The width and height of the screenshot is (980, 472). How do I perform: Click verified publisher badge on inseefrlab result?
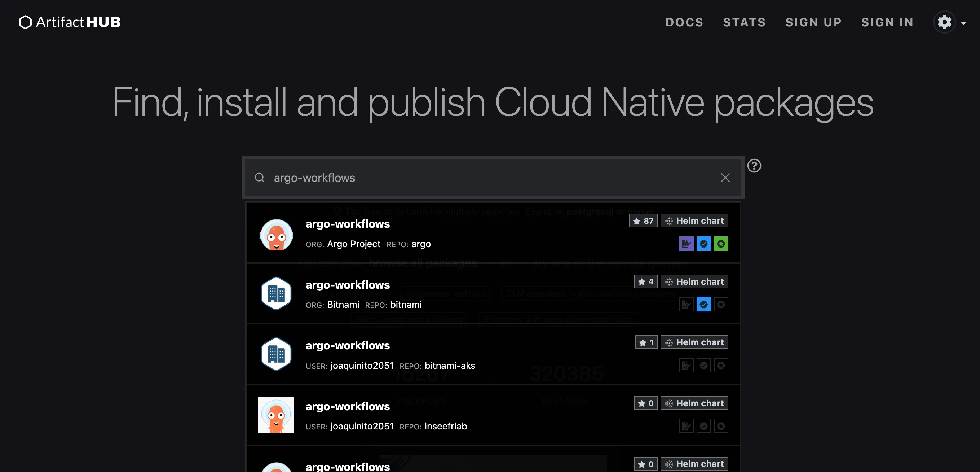pyautogui.click(x=703, y=426)
